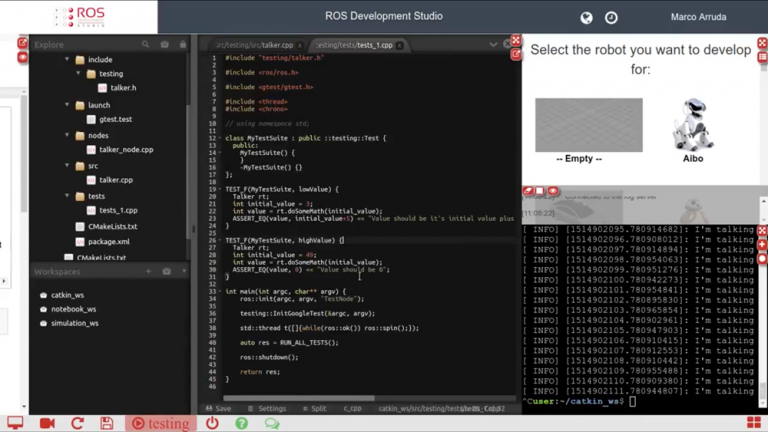Open the editor tabs dropdown chevron

tap(493, 45)
